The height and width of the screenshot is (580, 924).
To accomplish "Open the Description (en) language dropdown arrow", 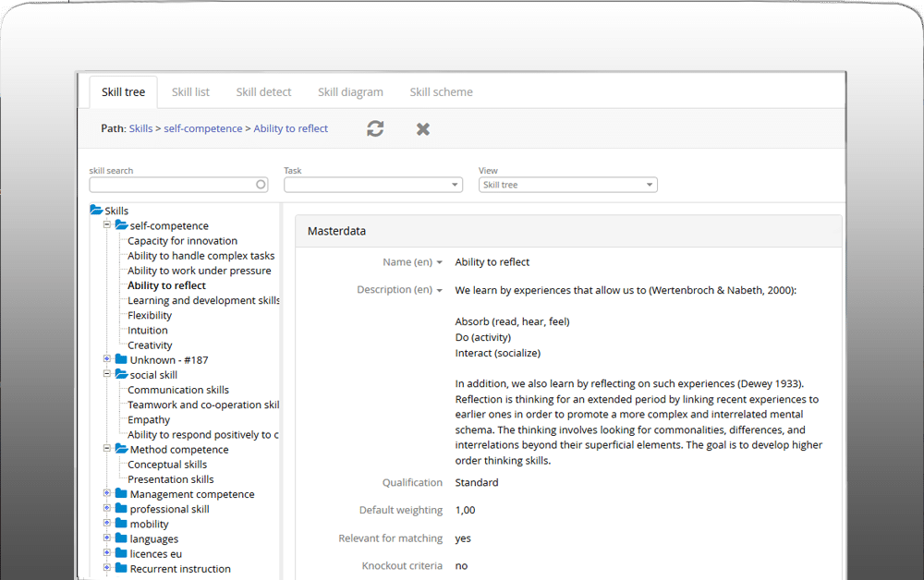I will click(440, 290).
